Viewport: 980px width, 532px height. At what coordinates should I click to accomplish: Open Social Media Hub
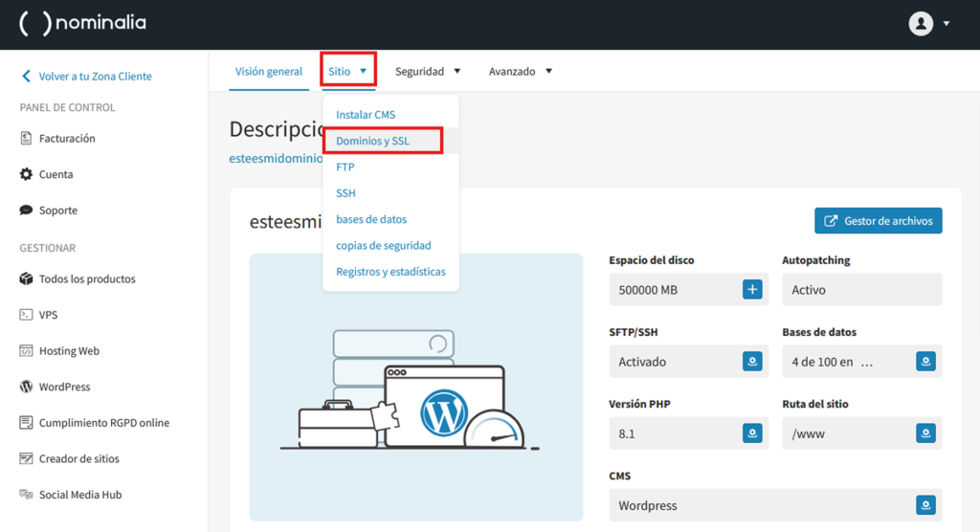(x=80, y=495)
